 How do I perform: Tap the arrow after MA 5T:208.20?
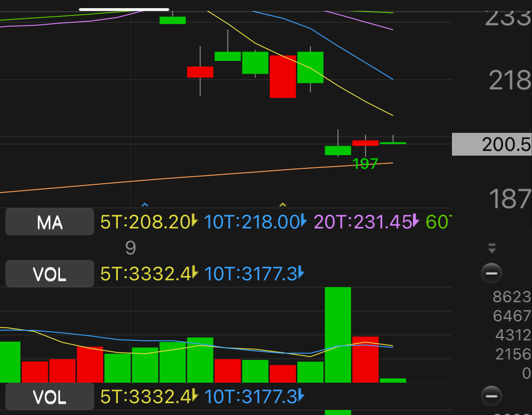click(195, 222)
